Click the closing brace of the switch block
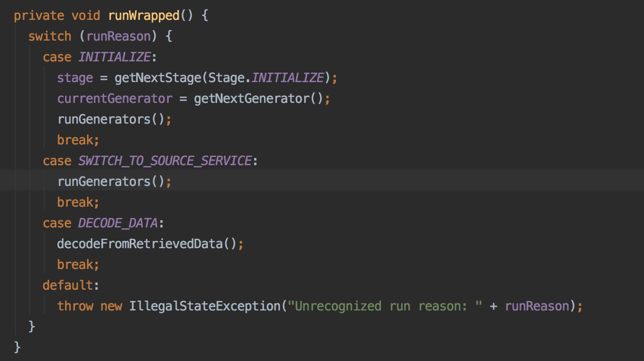The image size is (644, 361). point(32,326)
